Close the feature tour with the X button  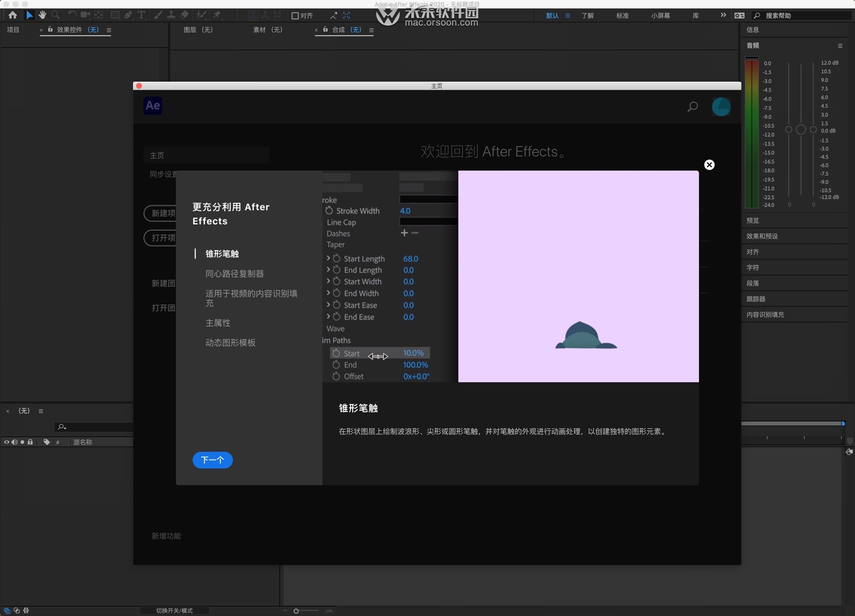[709, 165]
